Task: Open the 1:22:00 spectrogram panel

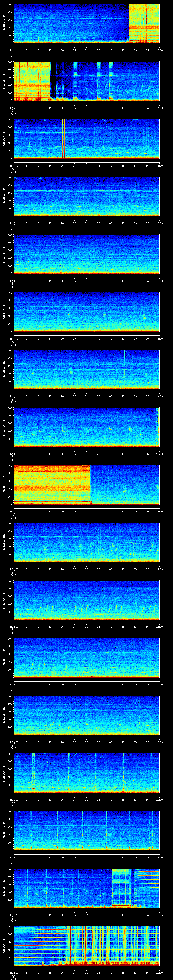Action: [86, 600]
